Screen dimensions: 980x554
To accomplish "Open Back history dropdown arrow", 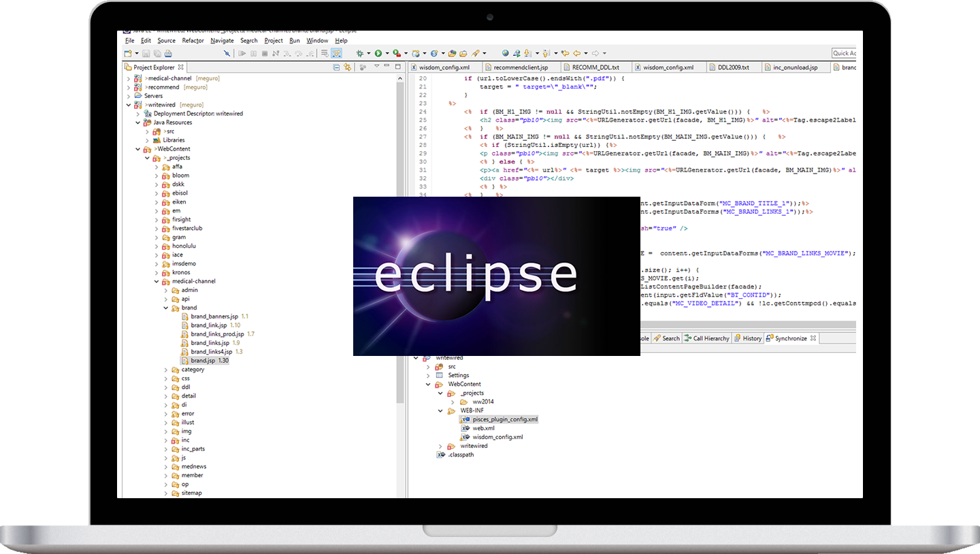I will pos(586,53).
